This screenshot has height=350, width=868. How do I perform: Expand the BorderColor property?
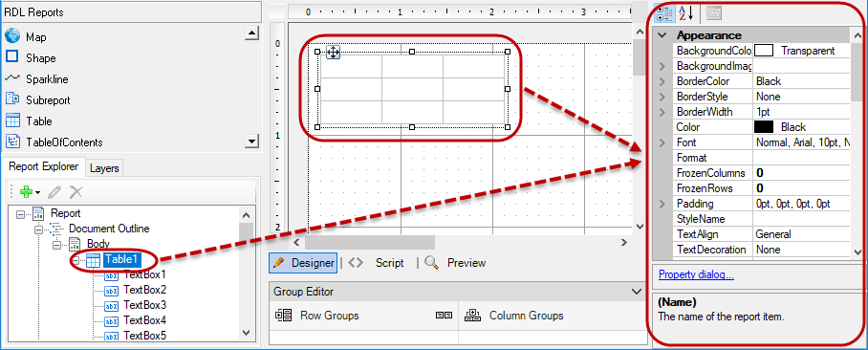click(x=662, y=81)
